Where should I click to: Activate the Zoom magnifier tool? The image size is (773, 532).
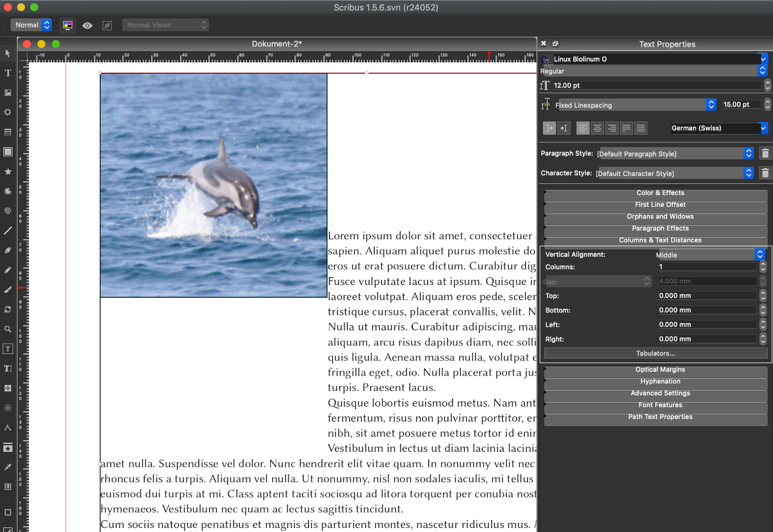pos(8,329)
